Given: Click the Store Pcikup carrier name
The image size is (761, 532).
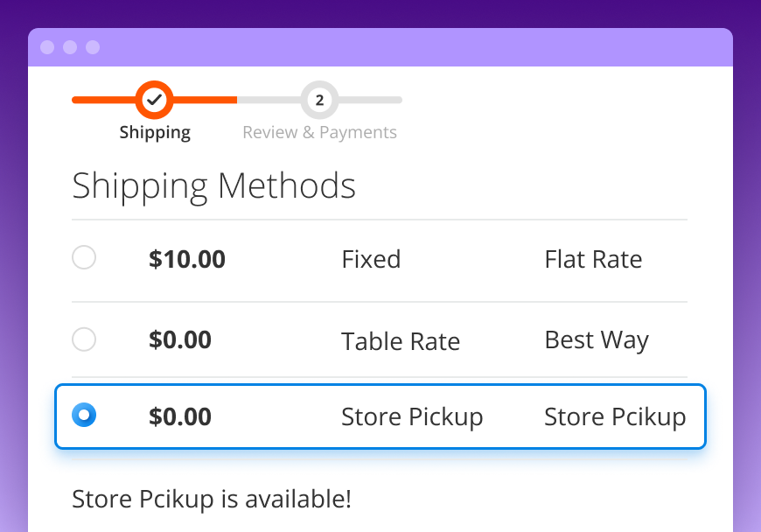Looking at the screenshot, I should click(615, 417).
